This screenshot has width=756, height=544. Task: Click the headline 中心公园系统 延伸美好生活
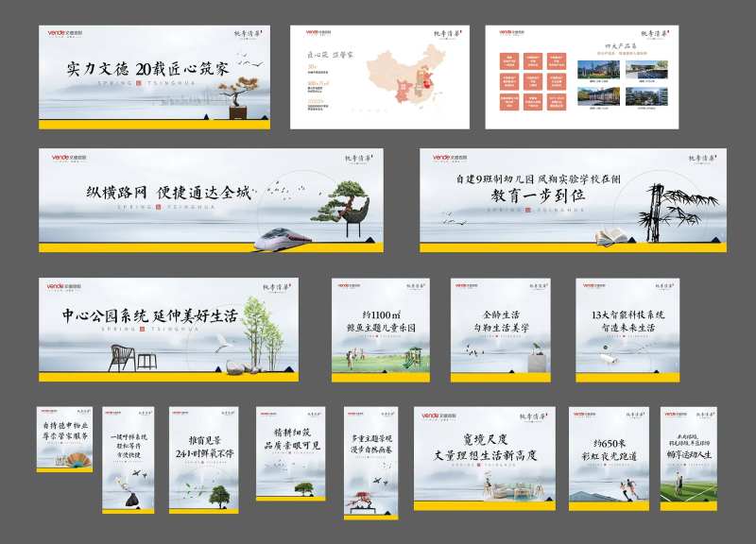(x=150, y=316)
